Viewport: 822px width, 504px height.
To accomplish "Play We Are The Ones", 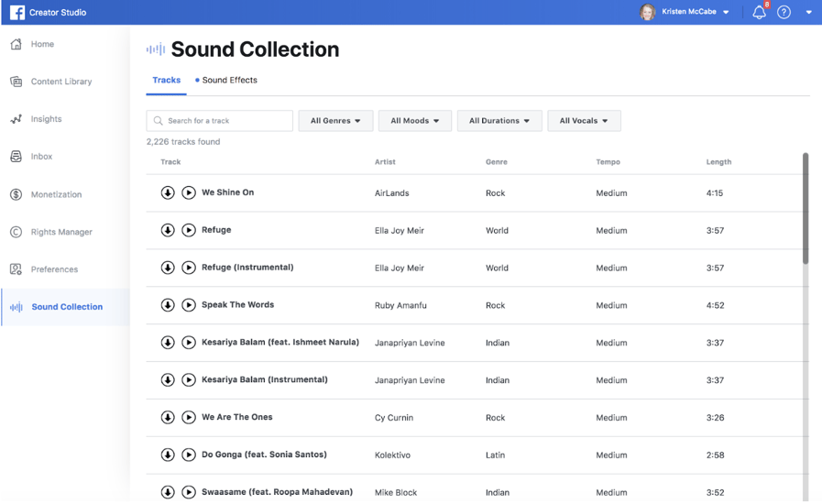I will [x=189, y=417].
